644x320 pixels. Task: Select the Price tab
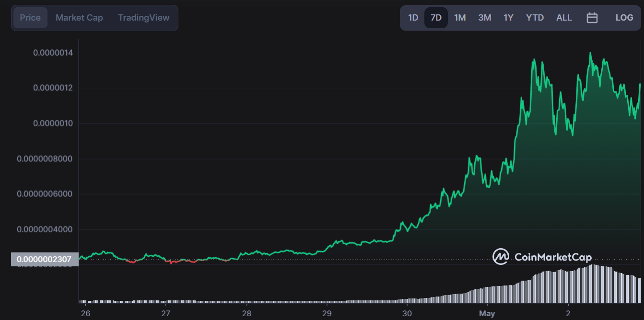click(30, 17)
